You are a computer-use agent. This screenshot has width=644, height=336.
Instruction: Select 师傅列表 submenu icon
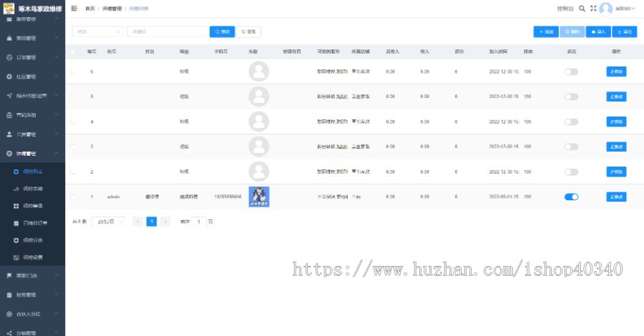pyautogui.click(x=16, y=172)
